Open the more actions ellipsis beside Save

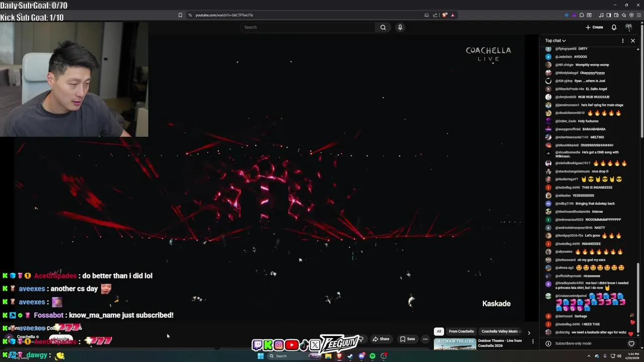(425, 339)
